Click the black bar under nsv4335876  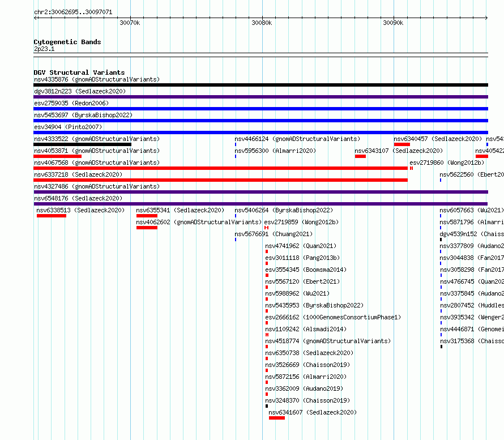260,85
